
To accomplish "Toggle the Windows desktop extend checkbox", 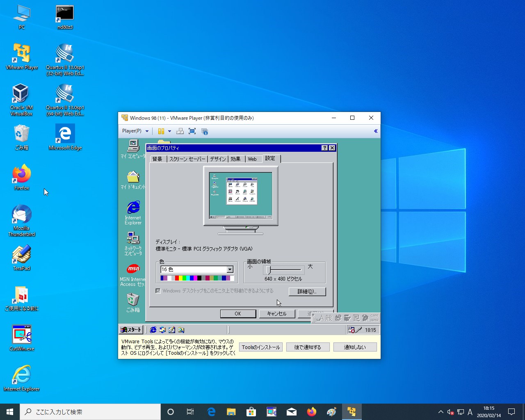I will pos(158,291).
